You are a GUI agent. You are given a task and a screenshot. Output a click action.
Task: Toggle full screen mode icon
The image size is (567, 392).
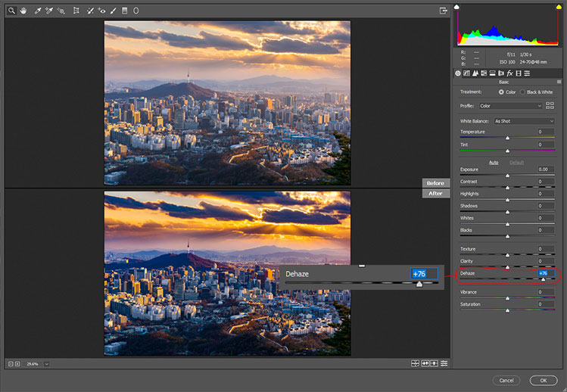pyautogui.click(x=444, y=11)
